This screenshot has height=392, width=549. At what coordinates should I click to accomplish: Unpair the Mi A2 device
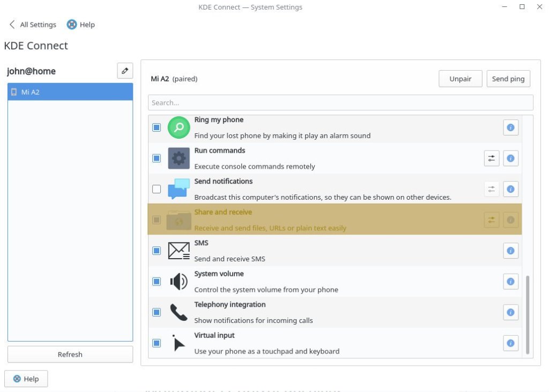[460, 78]
